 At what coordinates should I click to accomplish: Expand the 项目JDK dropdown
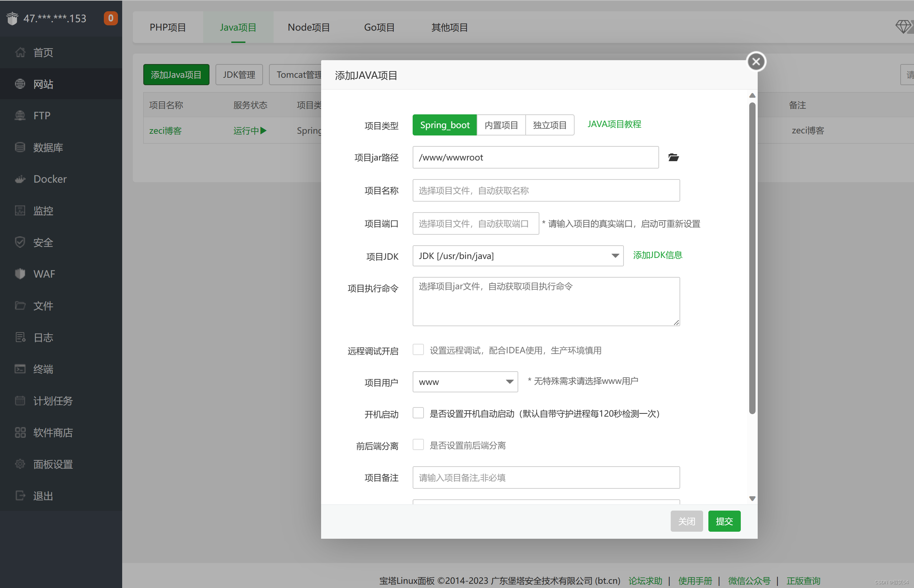pyautogui.click(x=518, y=256)
